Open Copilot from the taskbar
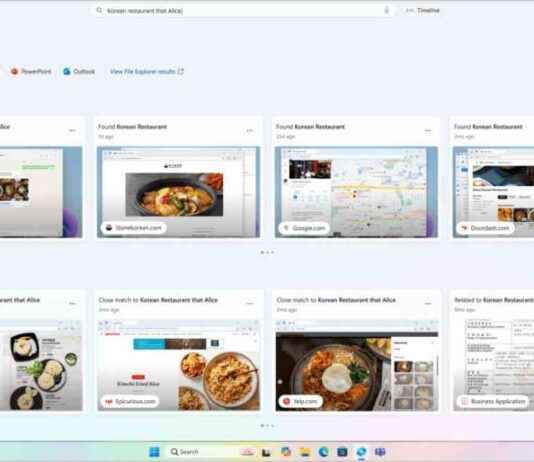 286,452
